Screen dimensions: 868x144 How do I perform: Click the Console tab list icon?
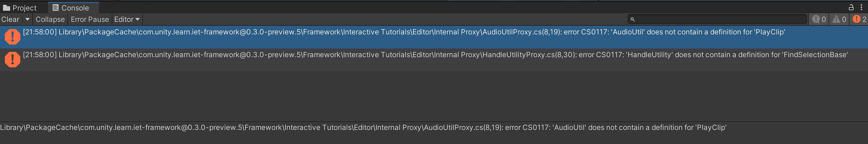56,7
